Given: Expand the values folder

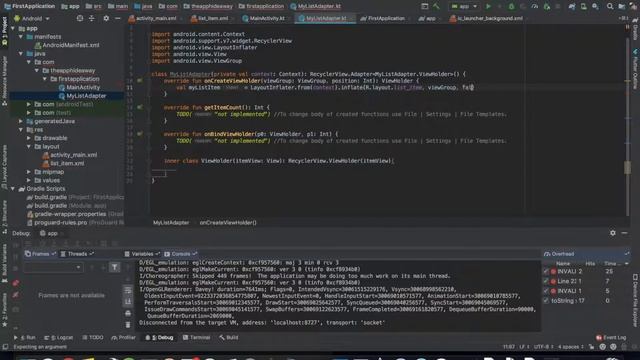Looking at the screenshot, I should tap(29, 180).
